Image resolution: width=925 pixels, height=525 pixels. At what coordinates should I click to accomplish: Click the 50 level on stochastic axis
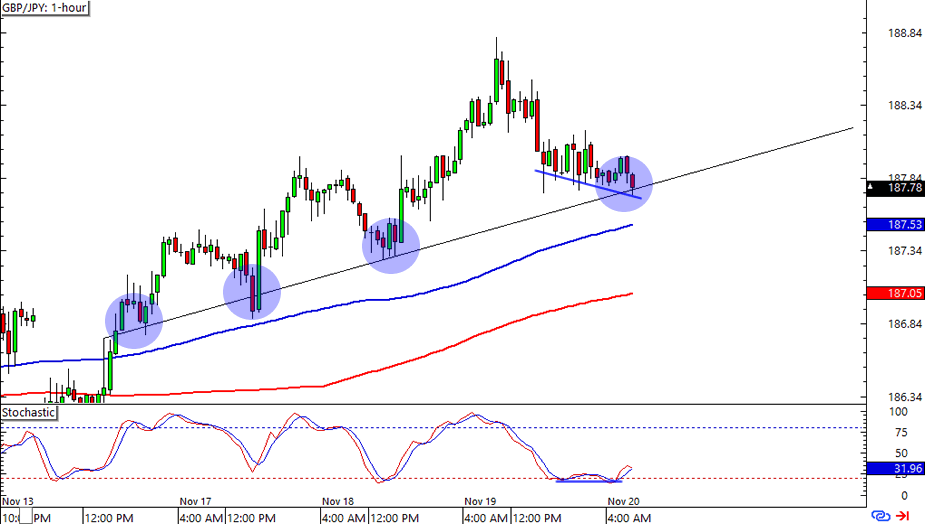pos(901,454)
